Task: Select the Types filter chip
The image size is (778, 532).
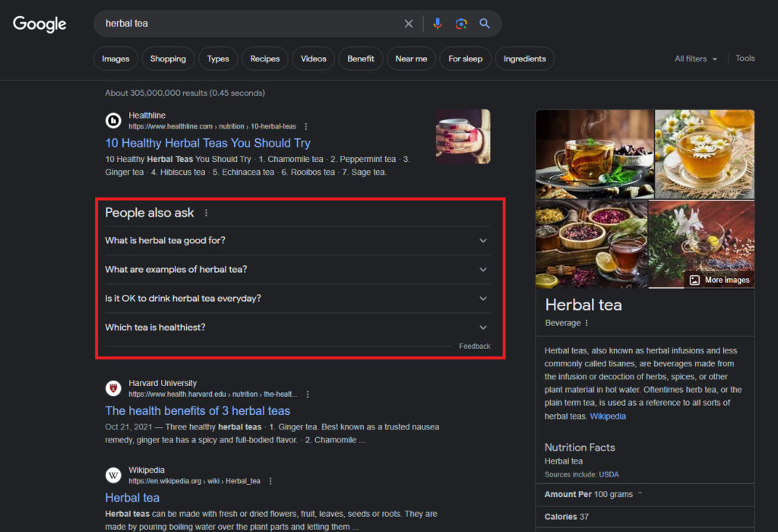Action: click(218, 59)
